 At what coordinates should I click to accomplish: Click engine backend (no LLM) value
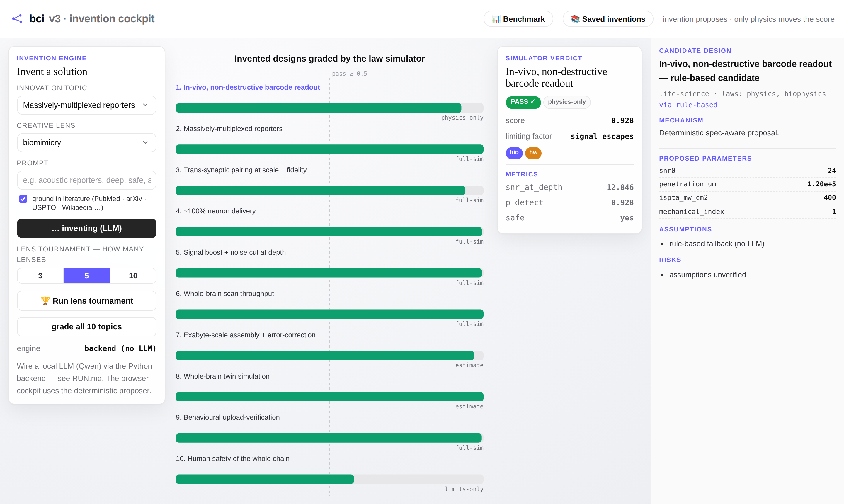(120, 349)
